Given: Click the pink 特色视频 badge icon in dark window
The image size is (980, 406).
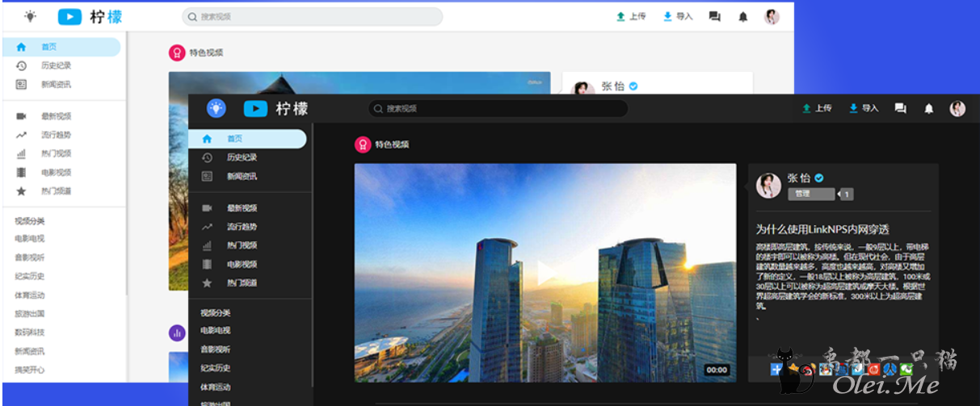Looking at the screenshot, I should (363, 144).
